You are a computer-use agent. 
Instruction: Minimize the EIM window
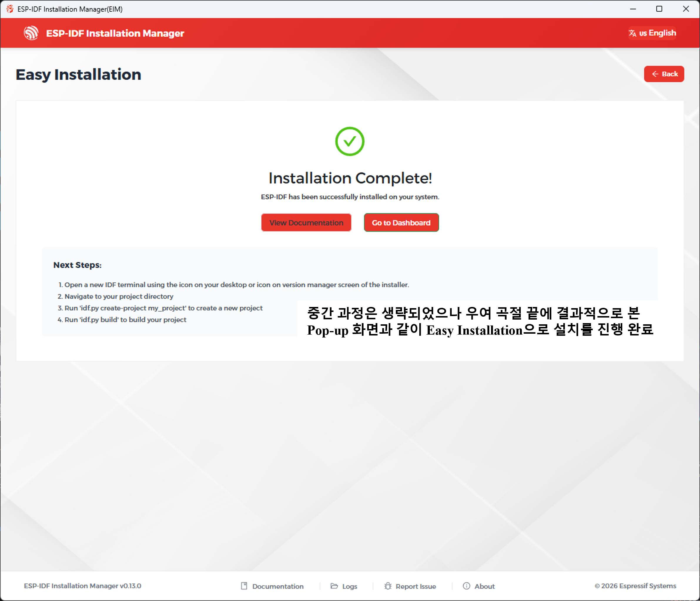coord(633,9)
